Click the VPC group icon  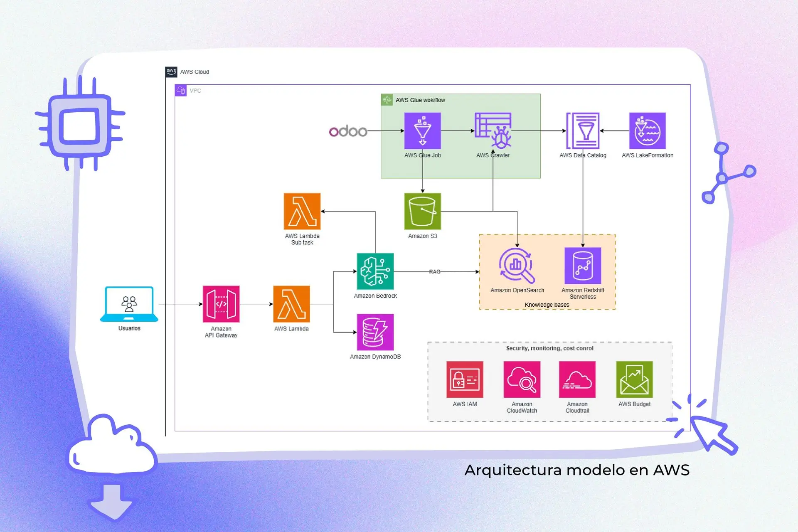pyautogui.click(x=181, y=90)
